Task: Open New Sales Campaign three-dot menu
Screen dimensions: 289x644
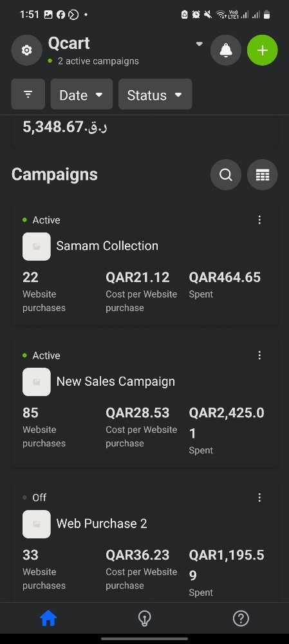Action: point(259,355)
